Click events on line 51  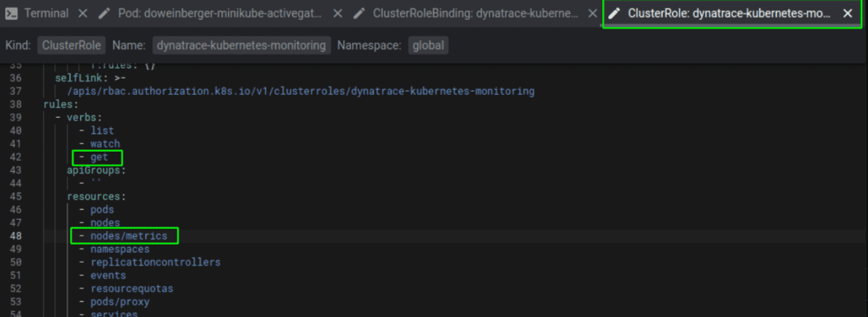pos(108,275)
